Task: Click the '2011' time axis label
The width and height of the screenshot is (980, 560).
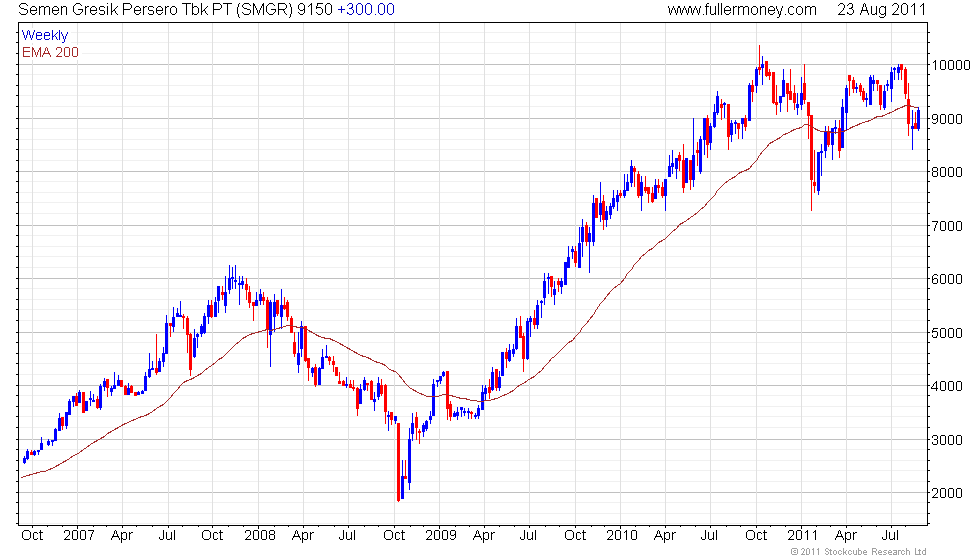Action: tap(802, 536)
